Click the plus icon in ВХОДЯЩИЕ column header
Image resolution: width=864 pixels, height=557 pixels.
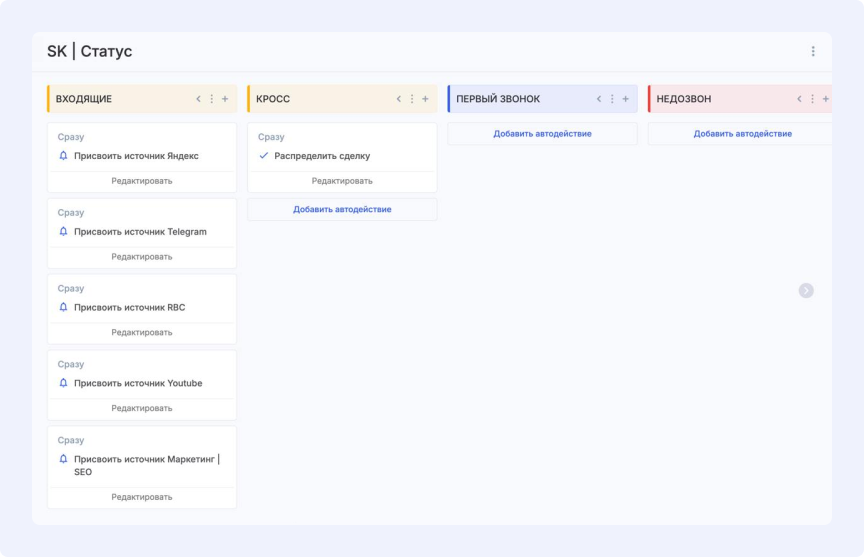point(225,99)
